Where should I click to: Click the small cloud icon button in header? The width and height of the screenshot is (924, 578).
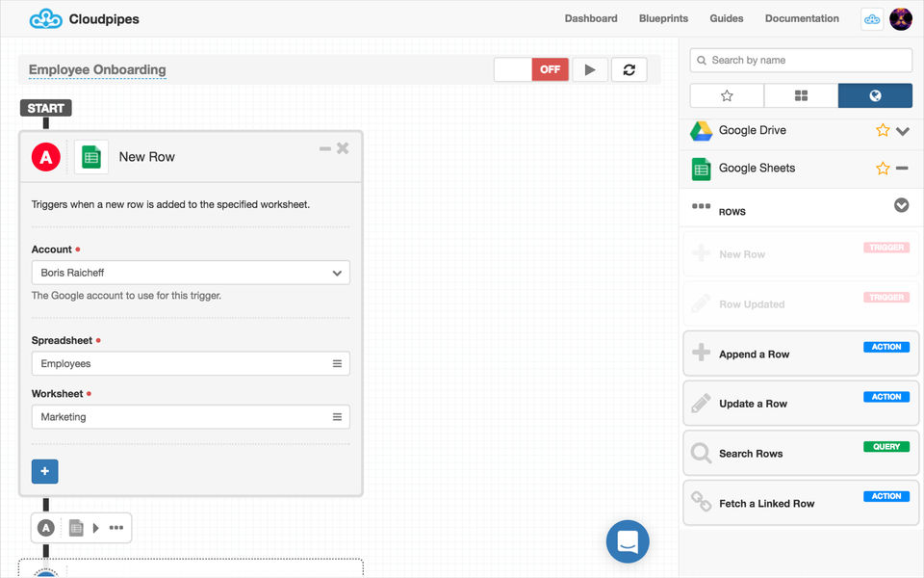[872, 19]
